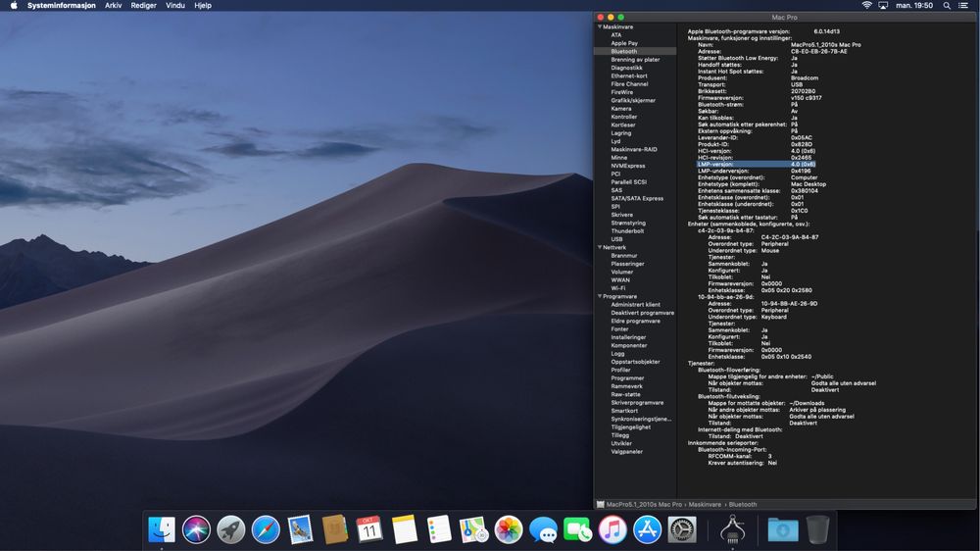Click RFCOMM-kanal row
The width and height of the screenshot is (980, 551).
tap(740, 456)
